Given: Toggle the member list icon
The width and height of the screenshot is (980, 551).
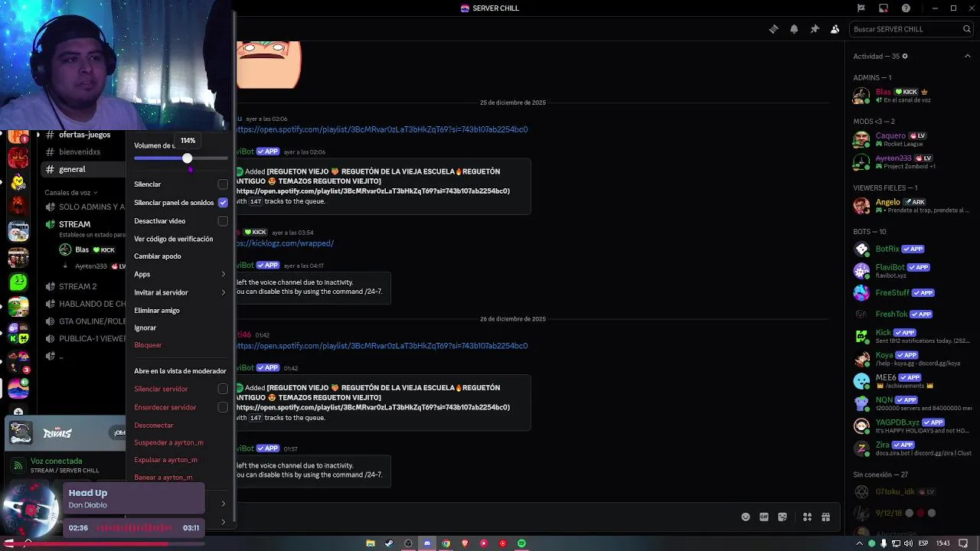Looking at the screenshot, I should click(835, 29).
